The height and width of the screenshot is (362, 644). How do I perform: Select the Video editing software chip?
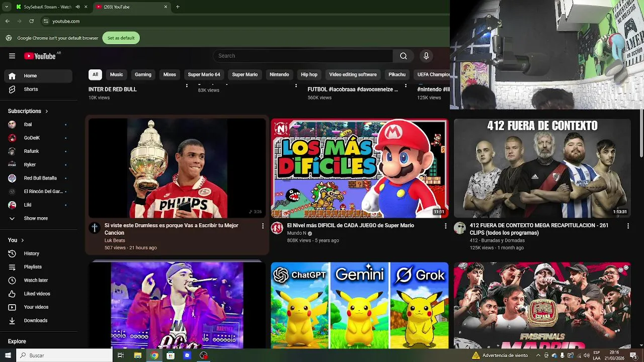click(353, 74)
